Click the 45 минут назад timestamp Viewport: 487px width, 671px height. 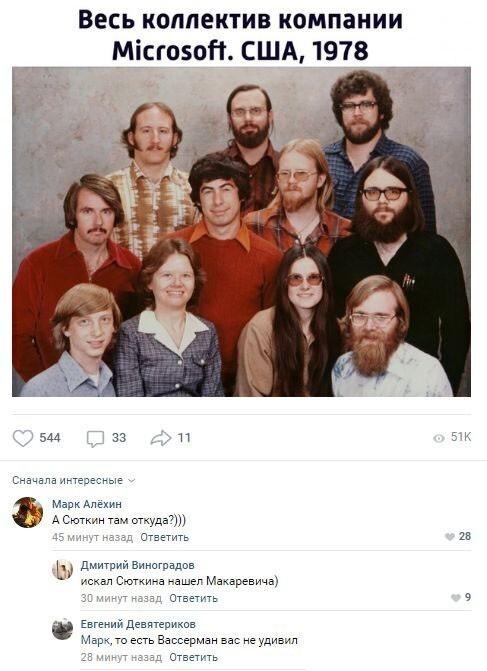(x=92, y=537)
